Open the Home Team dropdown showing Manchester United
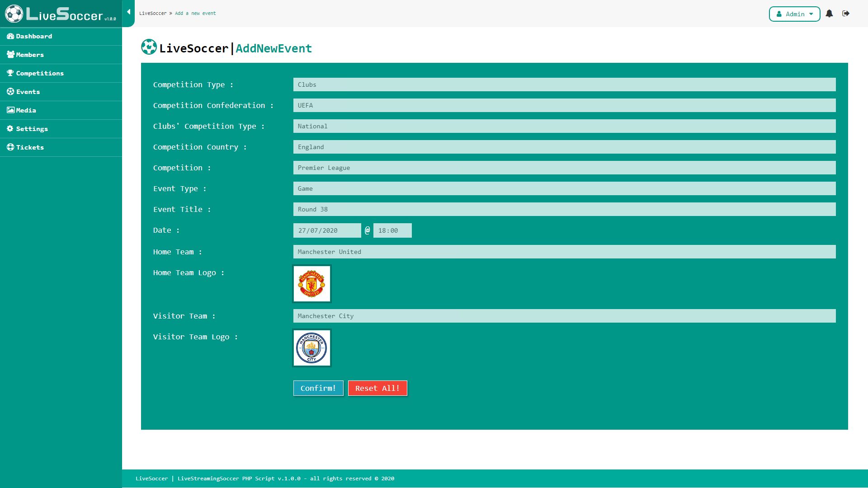This screenshot has width=868, height=488. click(x=564, y=252)
